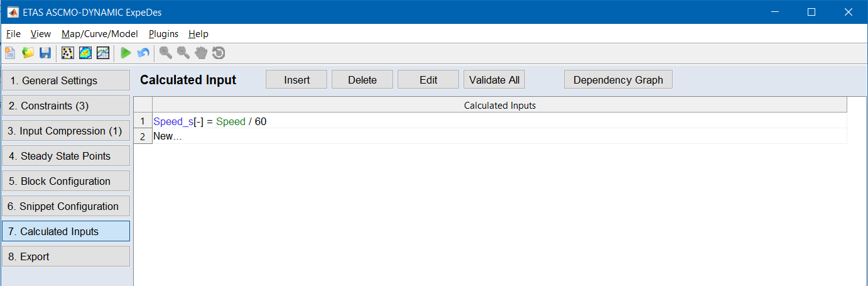The image size is (868, 286).
Task: Click the Validate All button
Action: pyautogui.click(x=494, y=80)
